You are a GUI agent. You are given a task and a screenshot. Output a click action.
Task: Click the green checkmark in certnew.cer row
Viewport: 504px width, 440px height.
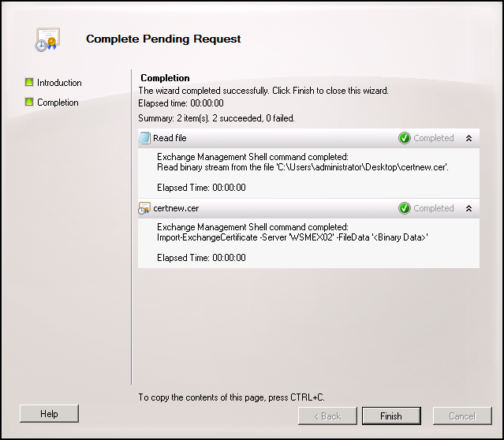click(x=405, y=208)
